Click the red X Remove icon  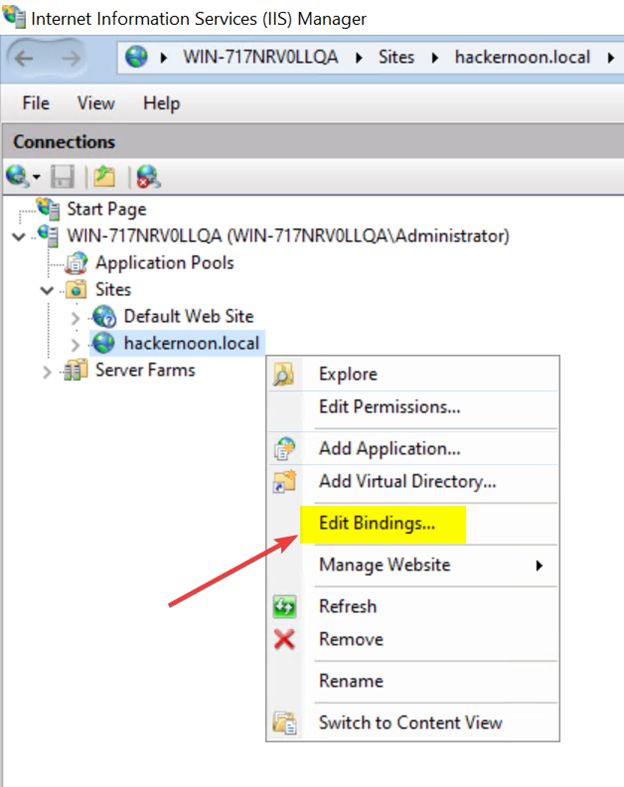pyautogui.click(x=284, y=639)
